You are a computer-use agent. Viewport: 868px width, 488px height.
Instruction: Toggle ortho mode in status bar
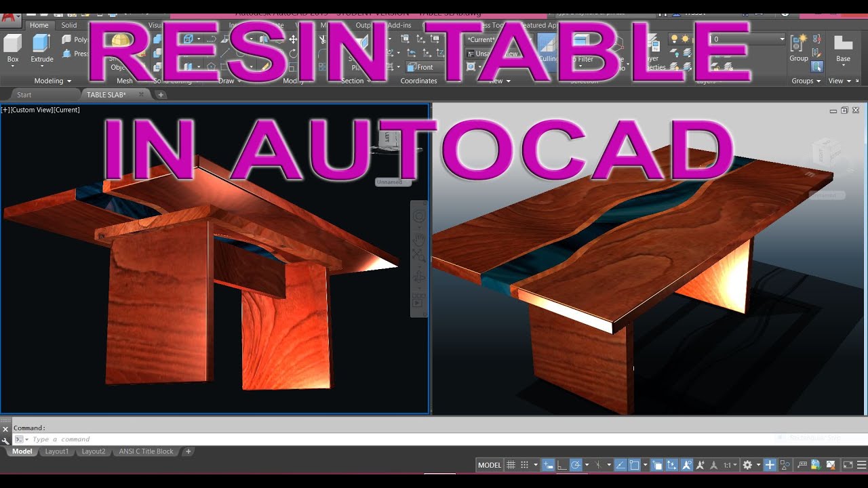tap(561, 465)
